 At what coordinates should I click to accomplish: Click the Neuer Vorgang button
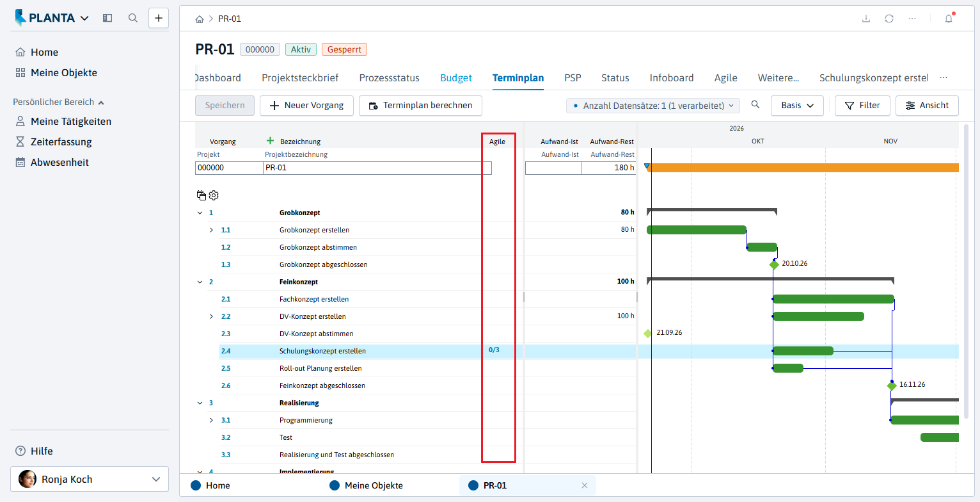click(x=306, y=106)
